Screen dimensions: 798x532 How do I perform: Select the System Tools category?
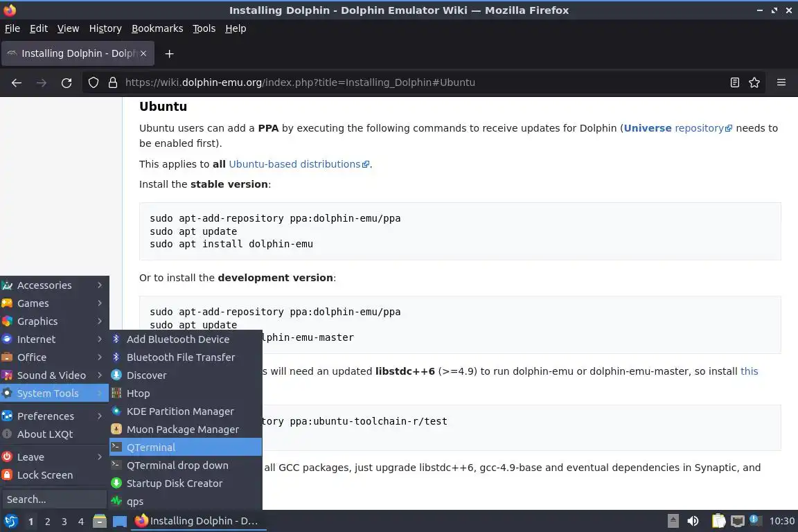pos(55,393)
